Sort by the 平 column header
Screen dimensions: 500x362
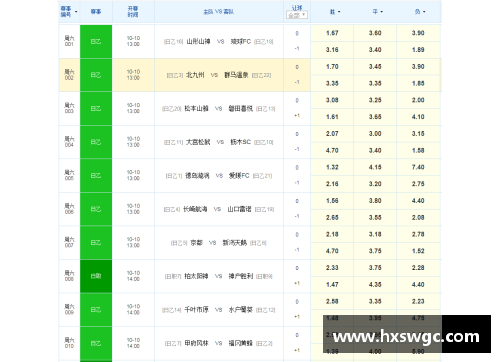click(377, 12)
